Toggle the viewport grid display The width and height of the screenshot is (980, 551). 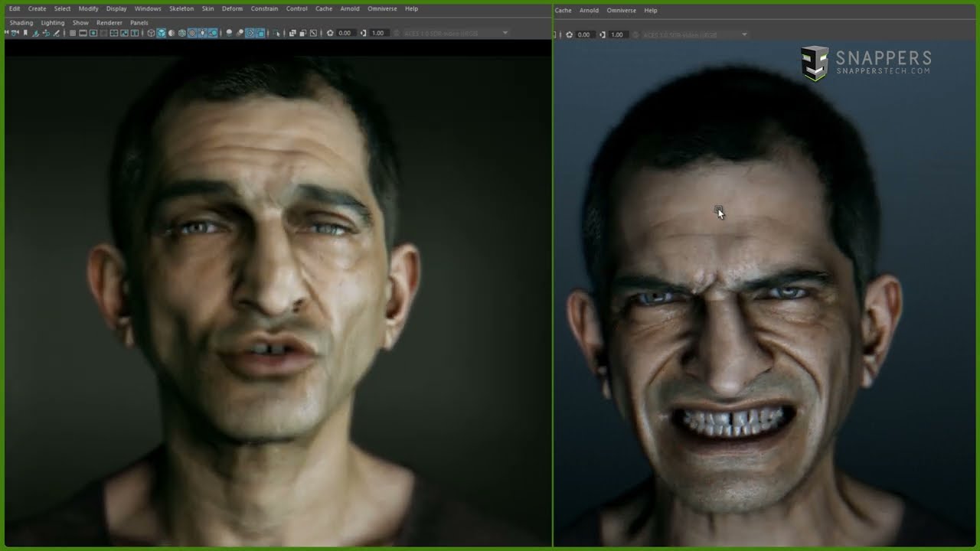point(73,33)
